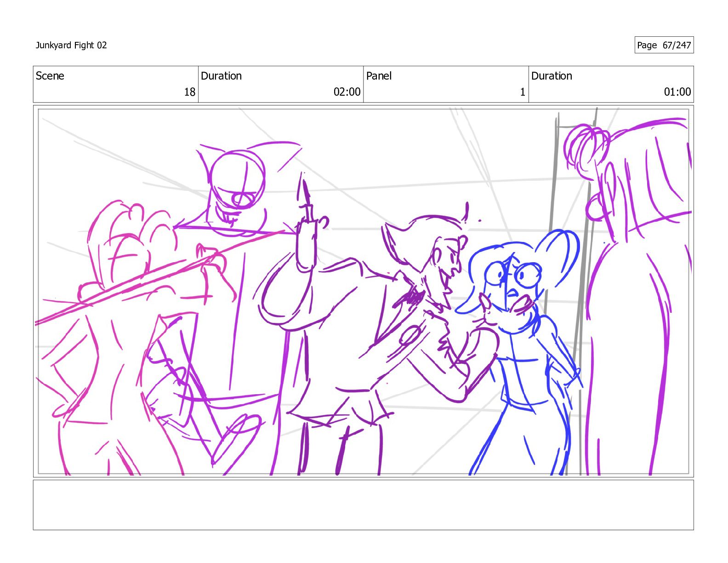Select the 'Panel' header label
Image resolution: width=728 pixels, height=563 pixels.
(x=379, y=76)
